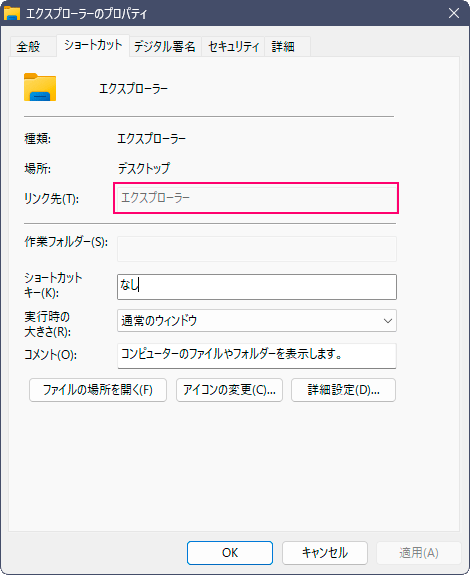Focus the ショートカットキー field showing なし
Viewport: 470px width, 575px height.
coord(257,287)
